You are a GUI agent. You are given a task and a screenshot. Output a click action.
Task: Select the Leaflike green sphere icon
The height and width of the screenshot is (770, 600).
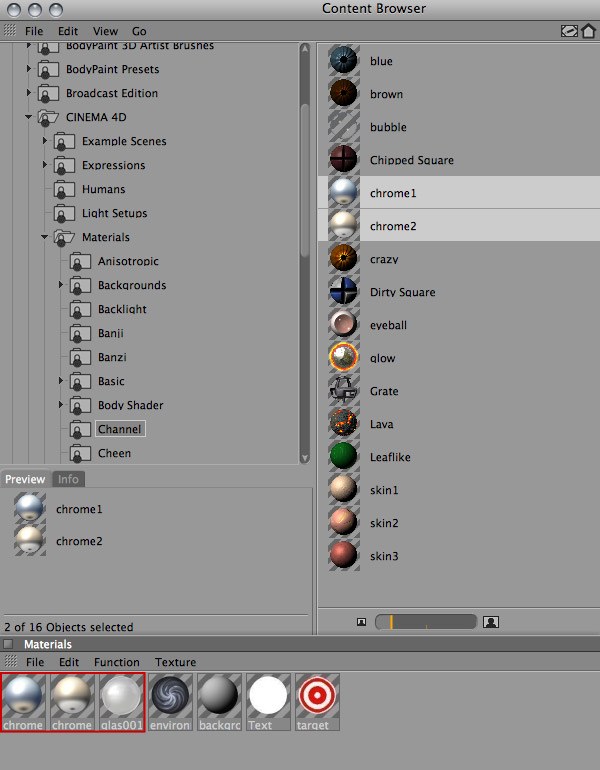pos(344,456)
